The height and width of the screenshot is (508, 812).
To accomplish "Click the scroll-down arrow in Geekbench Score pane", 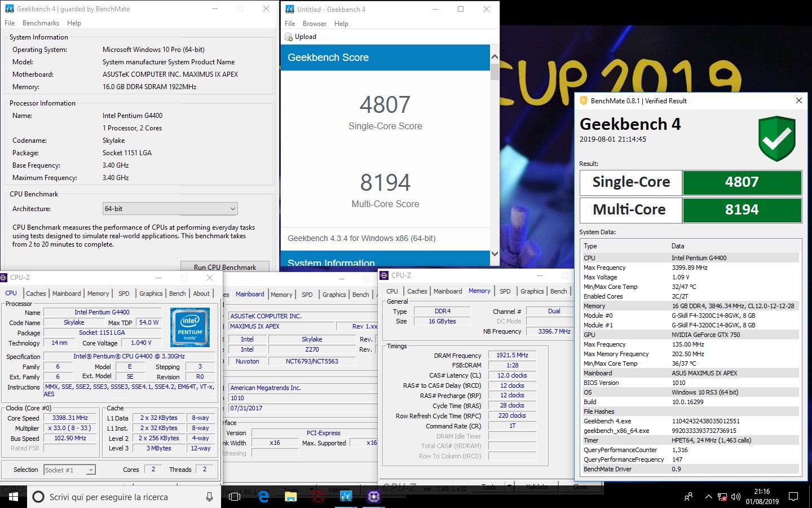I will coord(495,253).
